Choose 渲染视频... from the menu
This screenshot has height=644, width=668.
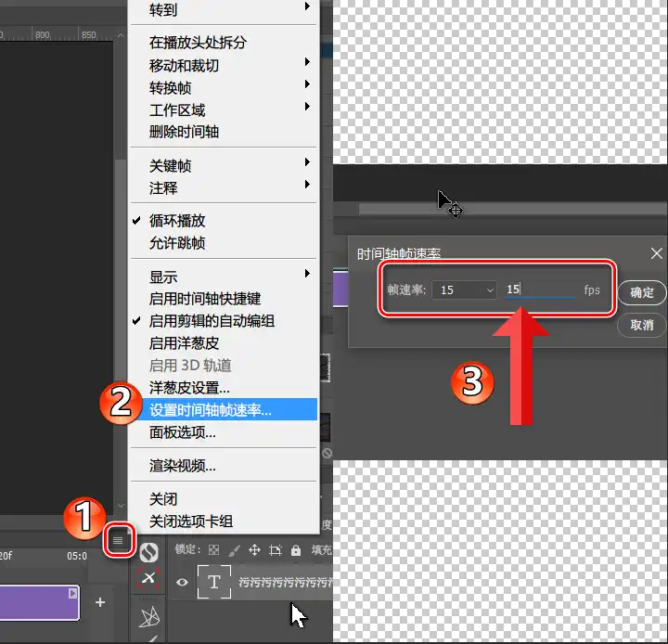182,466
